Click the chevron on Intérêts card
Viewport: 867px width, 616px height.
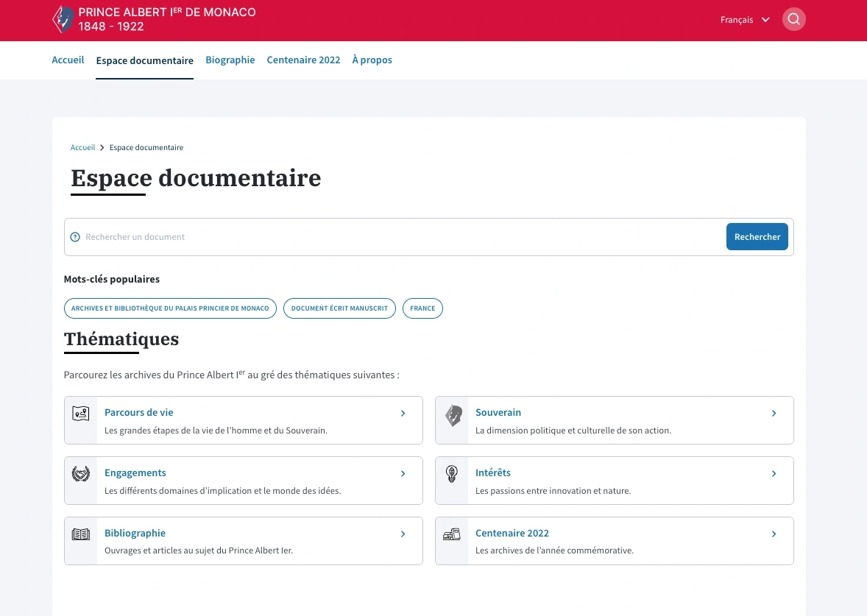tap(774, 473)
